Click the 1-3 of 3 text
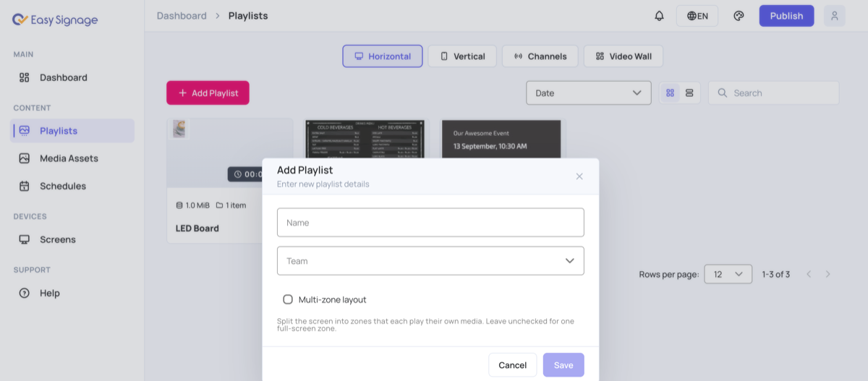This screenshot has width=868, height=381. point(775,274)
